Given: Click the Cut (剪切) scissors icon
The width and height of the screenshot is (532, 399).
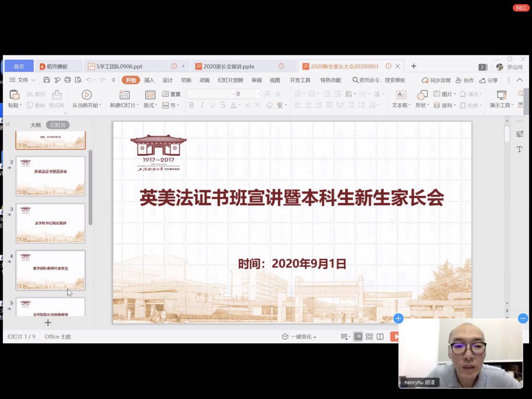Looking at the screenshot, I should point(30,94).
